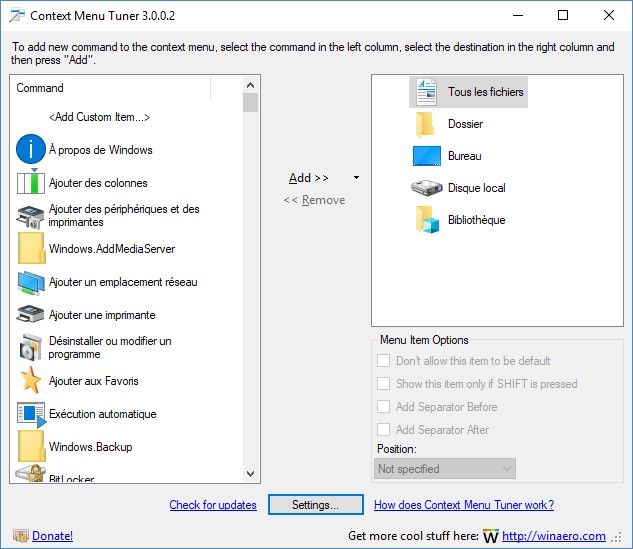Click the Disque local drive icon
The height and width of the screenshot is (549, 633).
pyautogui.click(x=426, y=188)
